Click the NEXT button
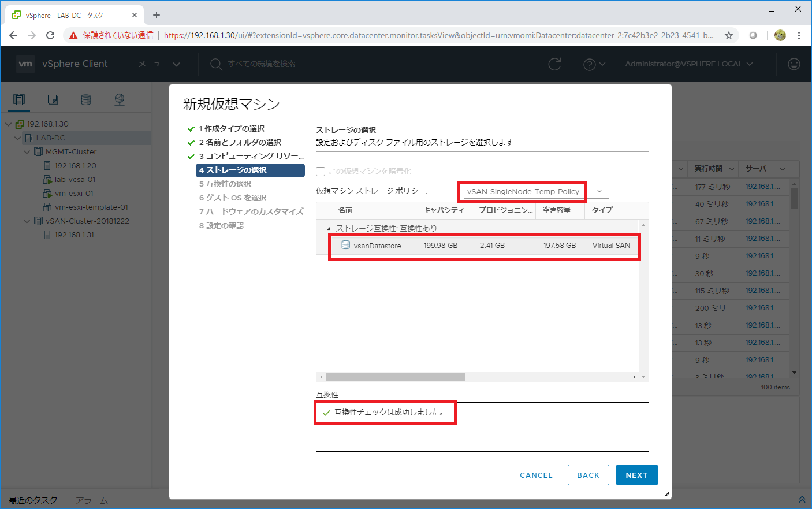Screen dimensions: 812x509 coord(636,475)
